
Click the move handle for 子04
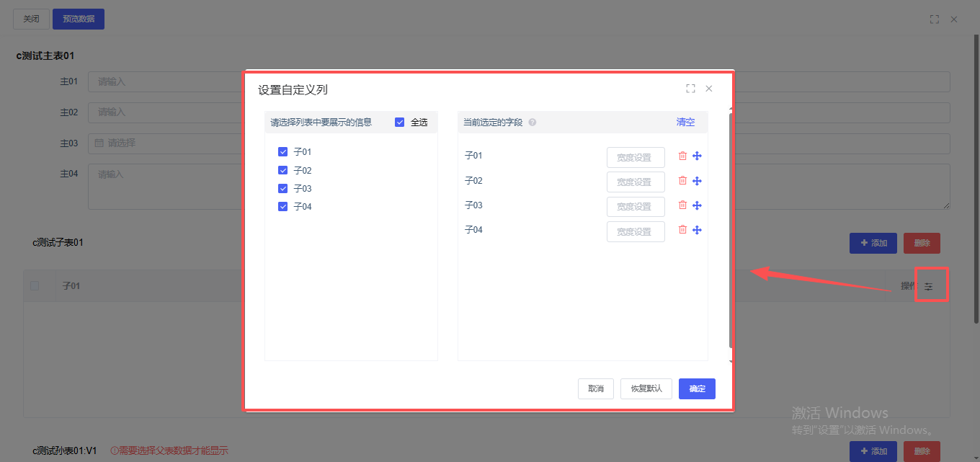click(697, 230)
